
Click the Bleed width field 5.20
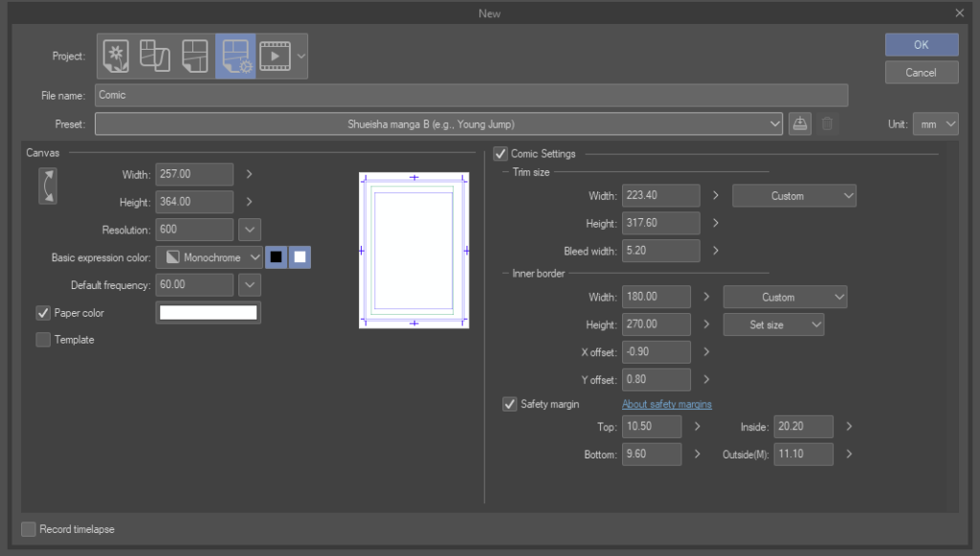pos(660,251)
